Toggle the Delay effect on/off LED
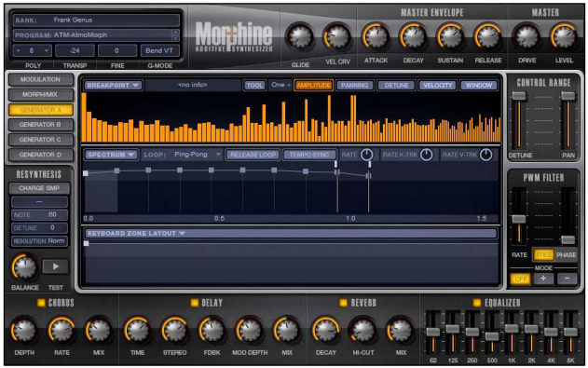 pyautogui.click(x=194, y=303)
